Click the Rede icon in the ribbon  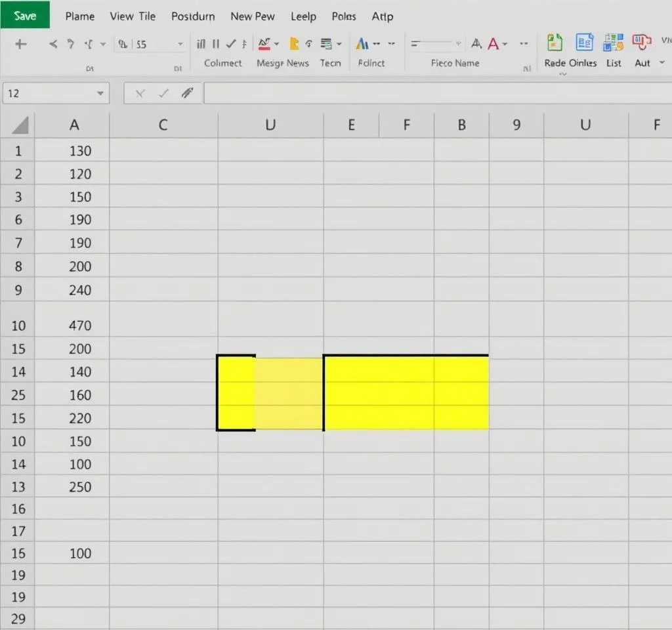tap(555, 43)
